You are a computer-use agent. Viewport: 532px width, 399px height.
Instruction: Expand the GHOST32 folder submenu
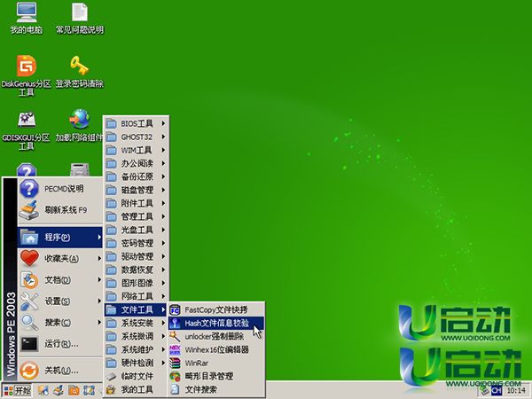pos(137,137)
